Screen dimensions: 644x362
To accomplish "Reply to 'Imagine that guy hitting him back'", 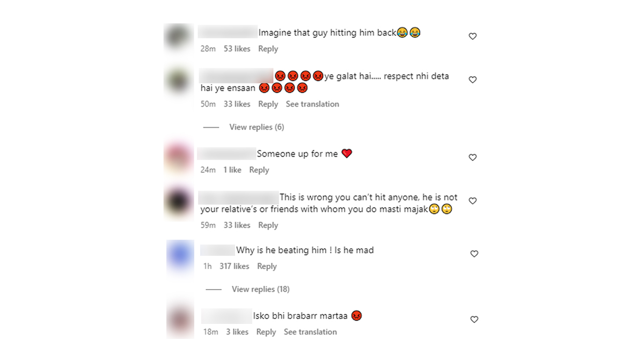I will [x=268, y=49].
